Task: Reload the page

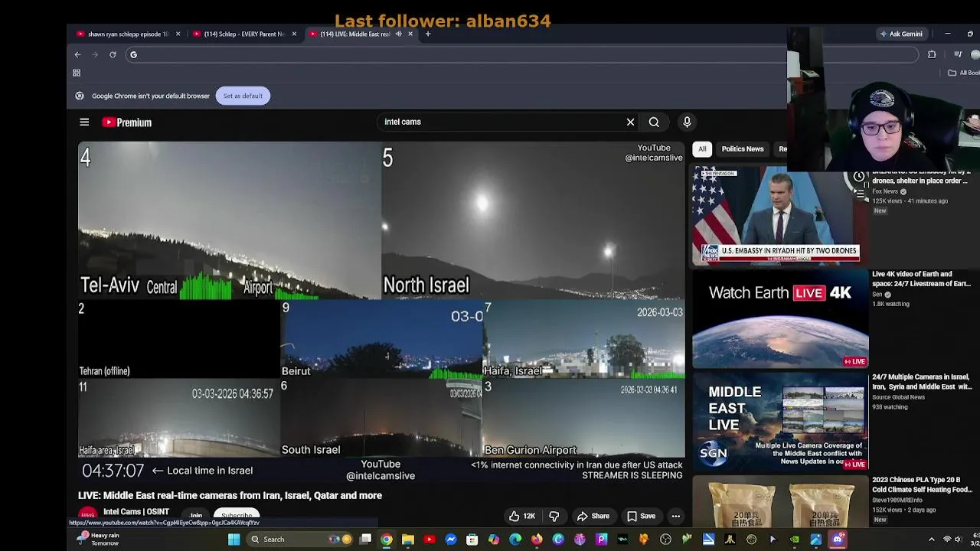Action: tap(113, 54)
